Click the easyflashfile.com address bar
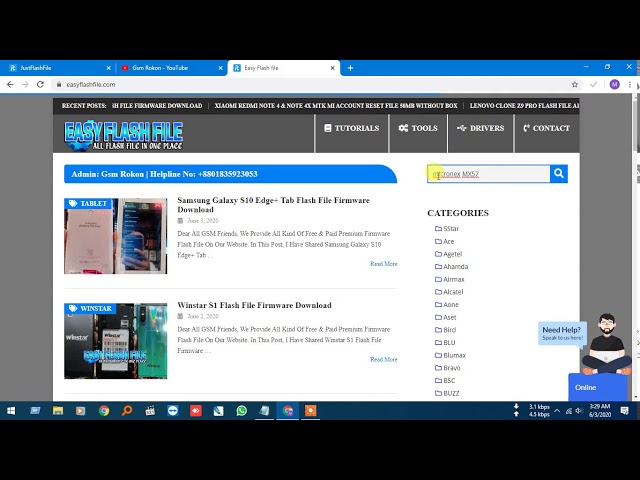The width and height of the screenshot is (640, 480). pos(310,84)
